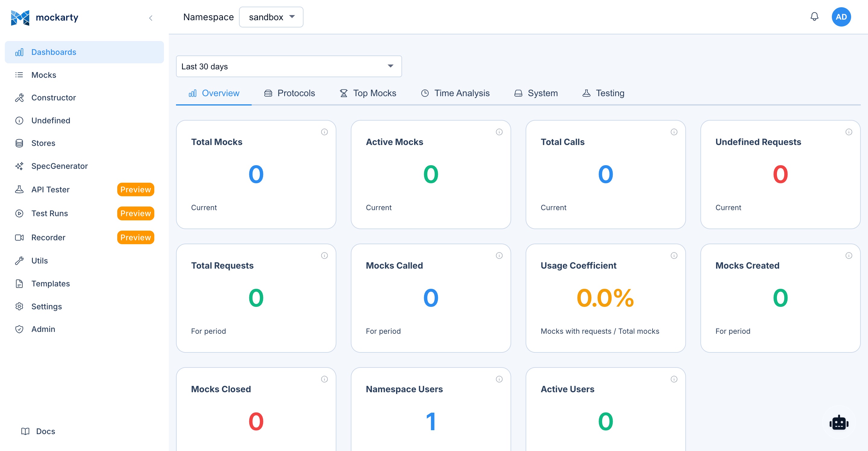The image size is (868, 451).
Task: Show info for Total Calls card
Action: (x=674, y=132)
